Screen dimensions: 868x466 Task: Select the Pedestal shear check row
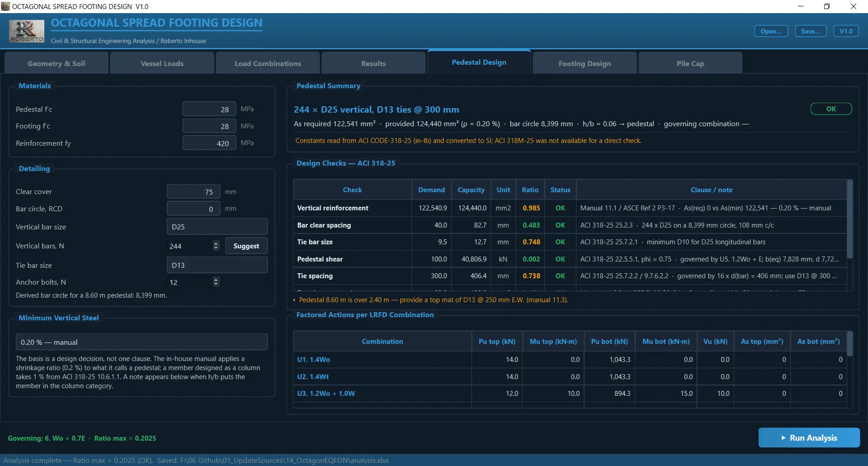pos(570,259)
